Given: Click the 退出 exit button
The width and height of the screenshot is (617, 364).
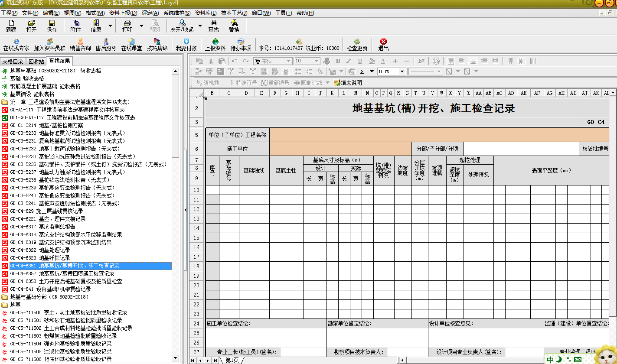Looking at the screenshot, I should [x=383, y=44].
